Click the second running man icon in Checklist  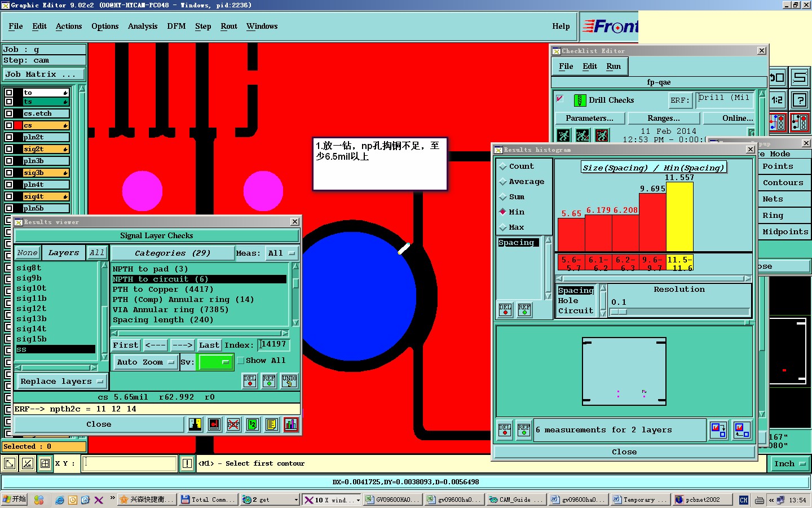tap(582, 135)
